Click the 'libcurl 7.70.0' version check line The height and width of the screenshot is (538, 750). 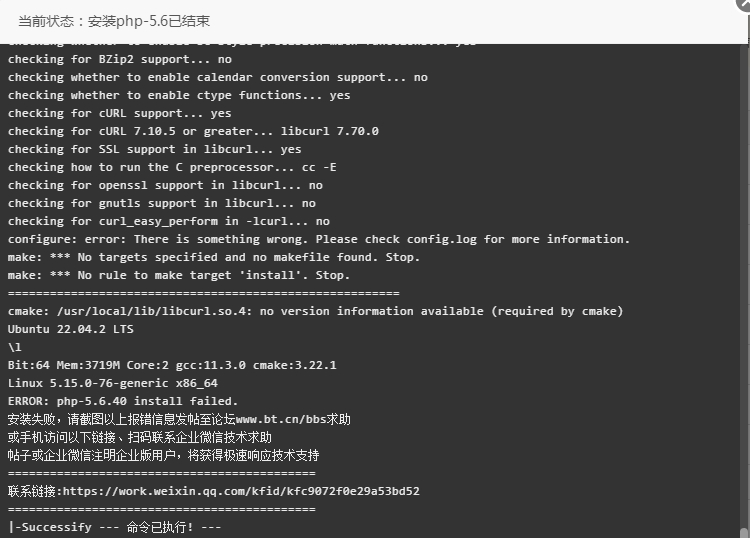[x=193, y=131]
